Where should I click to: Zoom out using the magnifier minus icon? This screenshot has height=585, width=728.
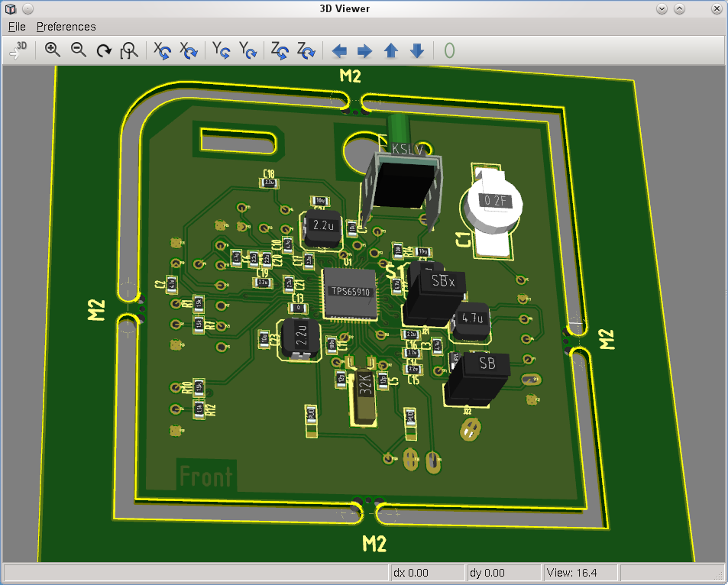click(78, 50)
